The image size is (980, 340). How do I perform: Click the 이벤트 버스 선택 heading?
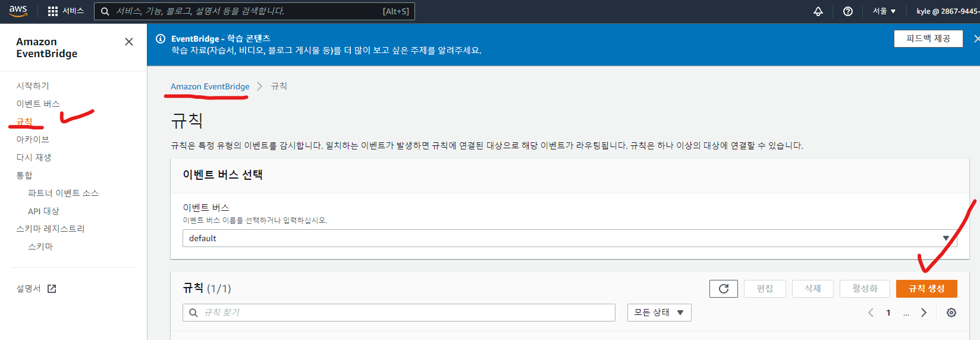[222, 174]
